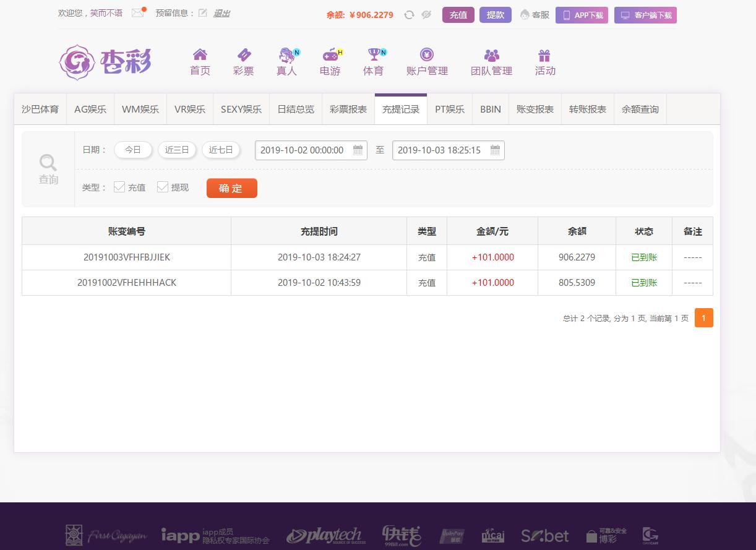The height and width of the screenshot is (550, 756).
Task: Edit reserved info pencil icon
Action: (203, 13)
